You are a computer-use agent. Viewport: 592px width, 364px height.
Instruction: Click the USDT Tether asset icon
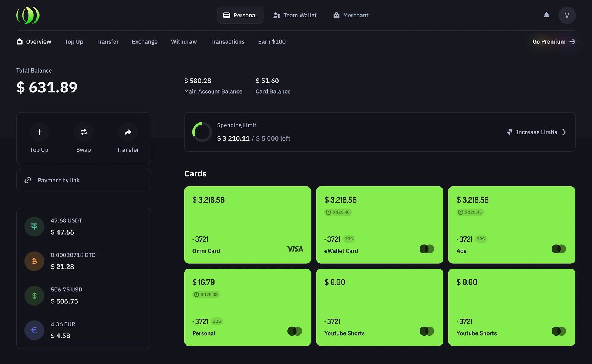(34, 226)
